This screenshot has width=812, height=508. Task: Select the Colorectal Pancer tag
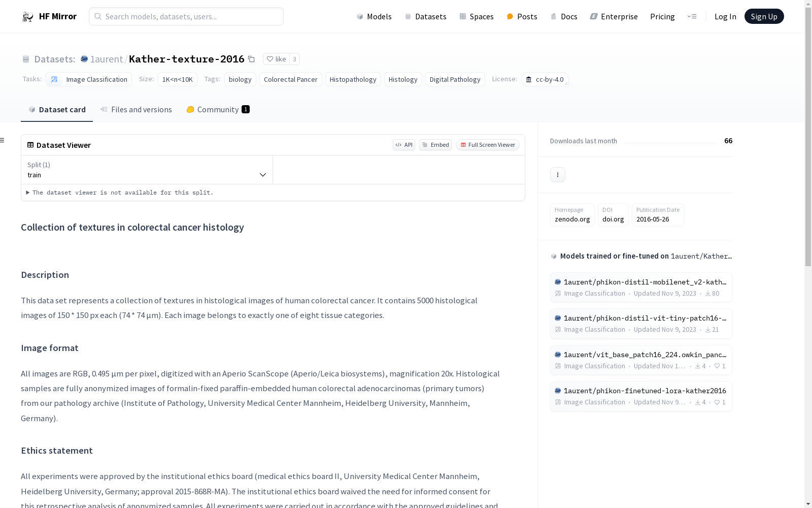(x=291, y=79)
